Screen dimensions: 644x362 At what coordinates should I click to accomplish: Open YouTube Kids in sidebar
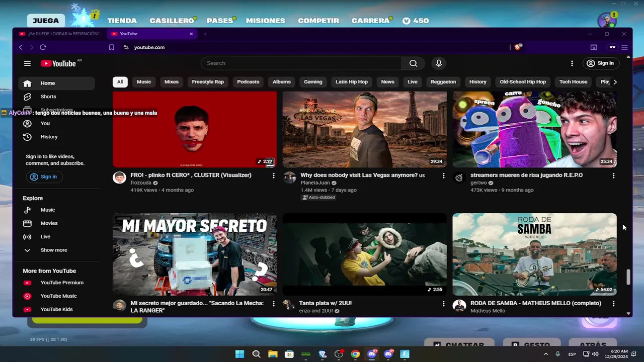pos(56,309)
